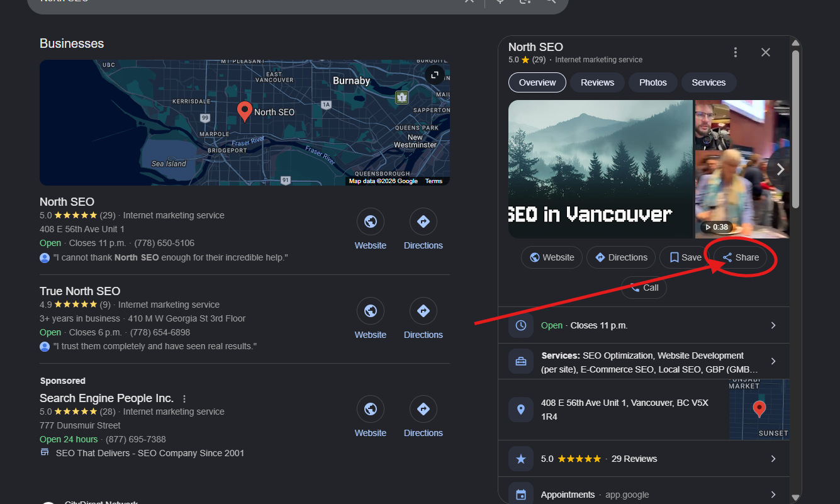
Task: Click the star icon in reviews row
Action: (x=521, y=459)
